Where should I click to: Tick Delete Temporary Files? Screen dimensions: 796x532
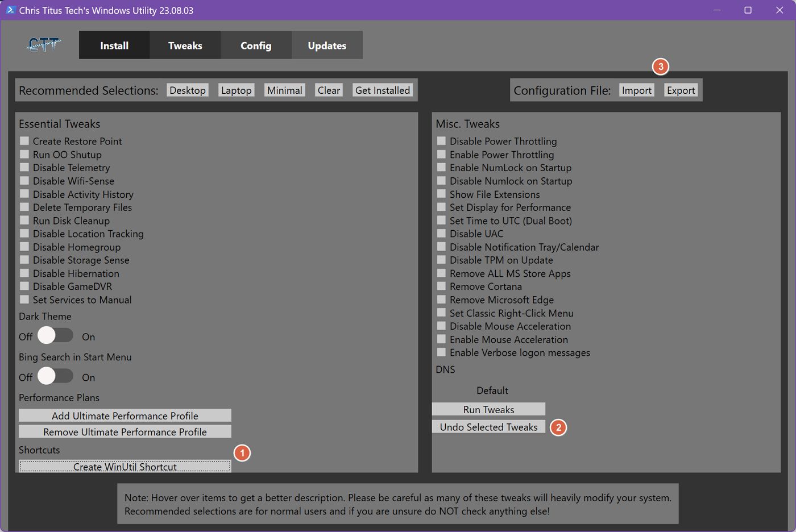(24, 207)
